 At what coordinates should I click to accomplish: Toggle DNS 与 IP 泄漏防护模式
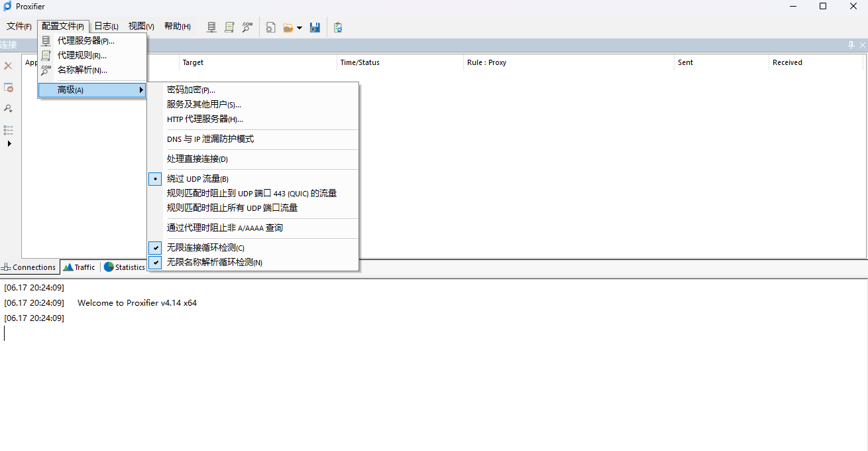click(x=252, y=139)
